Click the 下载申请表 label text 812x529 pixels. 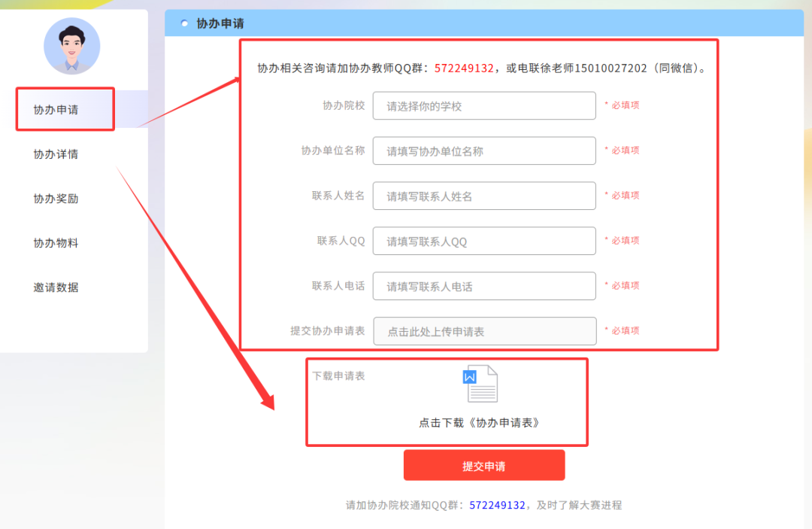pyautogui.click(x=338, y=375)
